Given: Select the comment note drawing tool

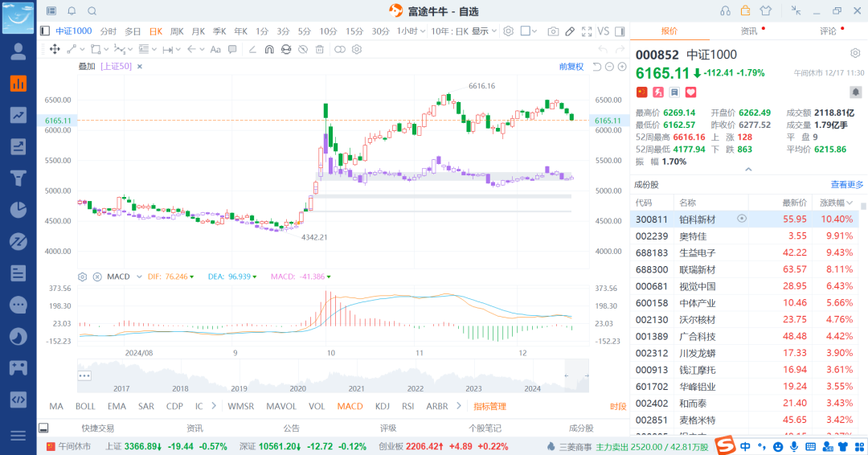Looking at the screenshot, I should click(232, 49).
